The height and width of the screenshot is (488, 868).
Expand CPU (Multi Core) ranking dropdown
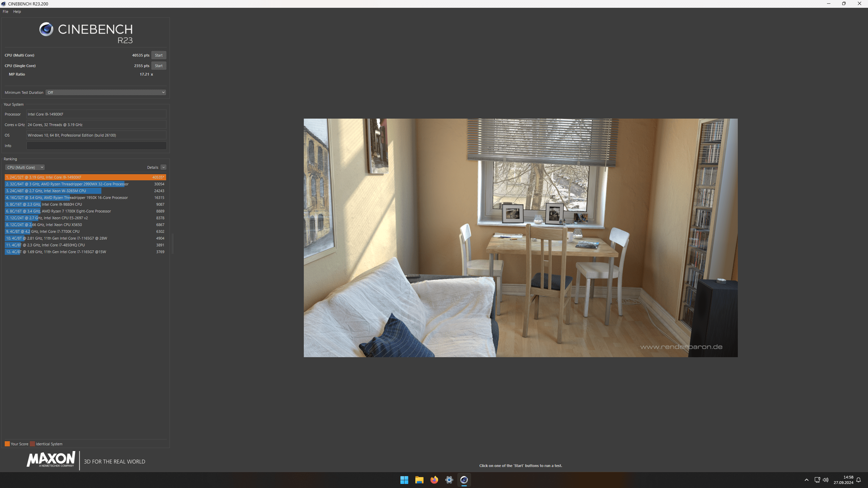(25, 167)
